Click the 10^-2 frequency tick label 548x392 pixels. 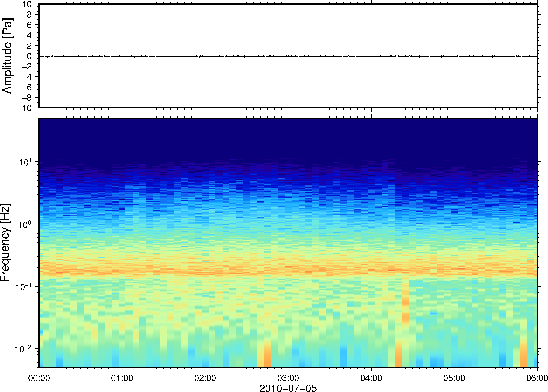pos(23,349)
